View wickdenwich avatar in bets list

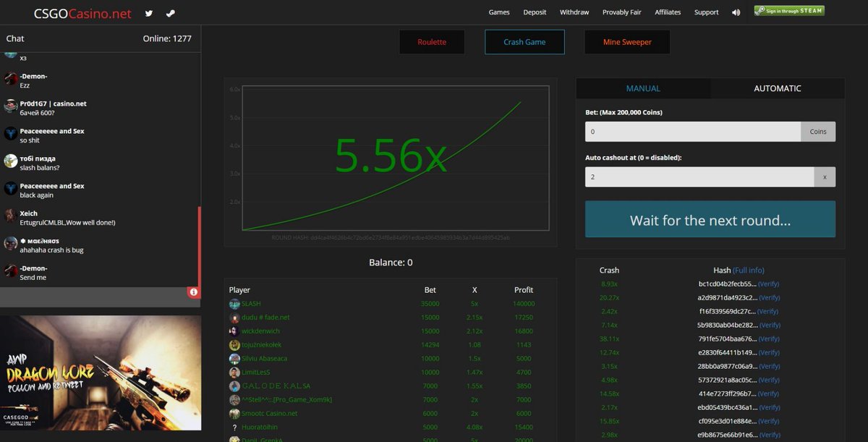234,331
